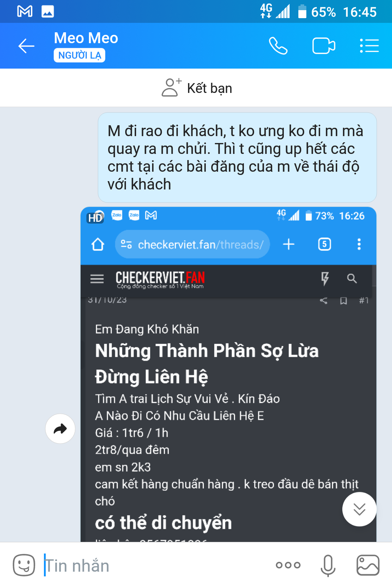The height and width of the screenshot is (588, 392).
Task: Forward the screenshot using share arrow
Action: (60, 429)
